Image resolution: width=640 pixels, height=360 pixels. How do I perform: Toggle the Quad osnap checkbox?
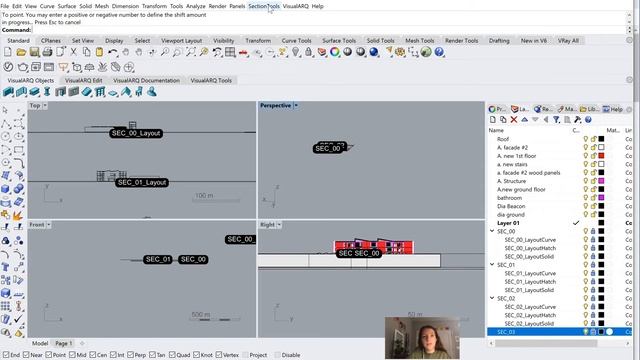pos(172,355)
